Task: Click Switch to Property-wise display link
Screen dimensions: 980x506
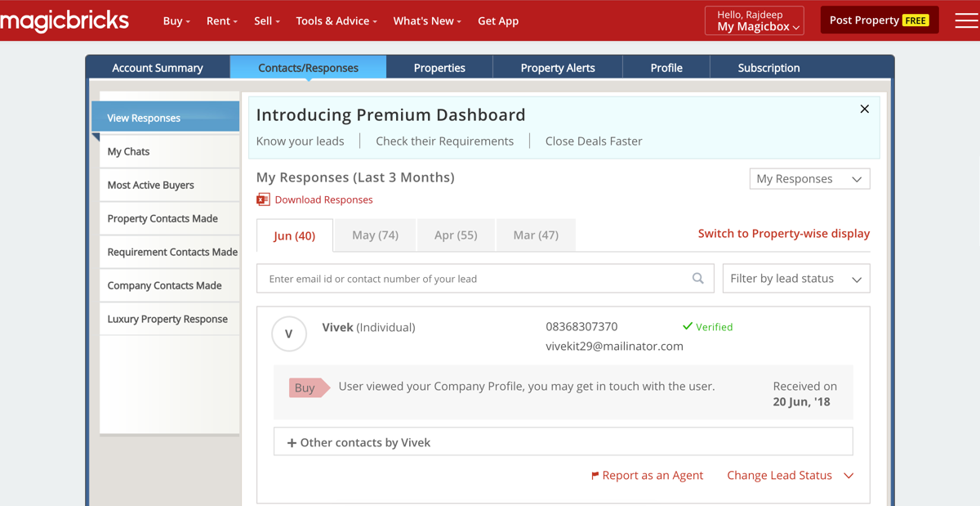Action: [783, 234]
